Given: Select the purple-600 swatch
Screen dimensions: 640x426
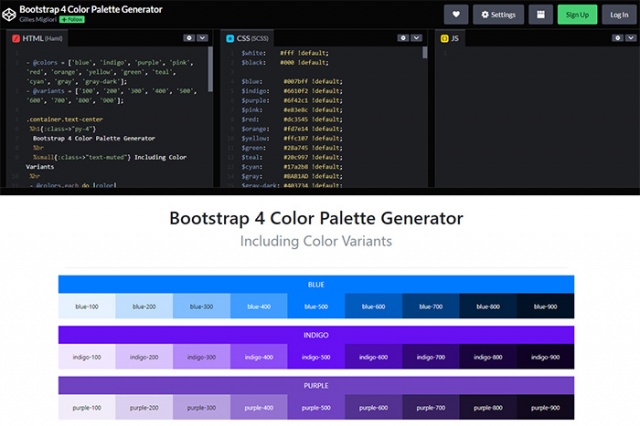Looking at the screenshot, I should (373, 407).
